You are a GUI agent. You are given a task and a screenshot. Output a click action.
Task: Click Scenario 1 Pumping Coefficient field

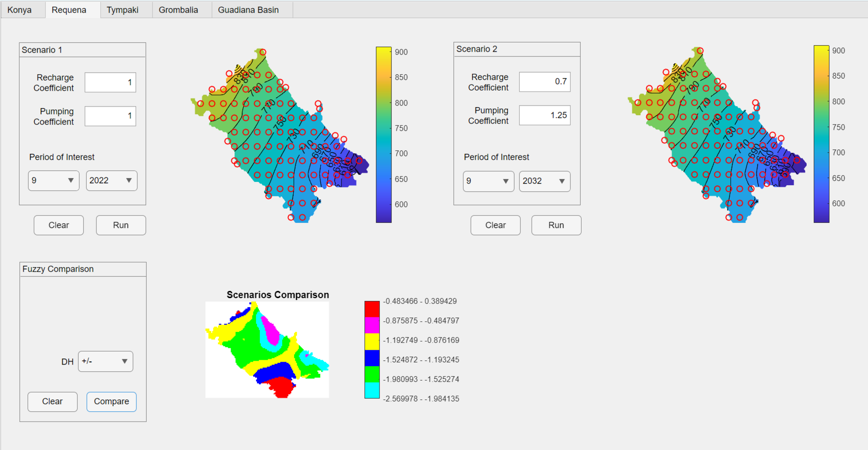110,116
